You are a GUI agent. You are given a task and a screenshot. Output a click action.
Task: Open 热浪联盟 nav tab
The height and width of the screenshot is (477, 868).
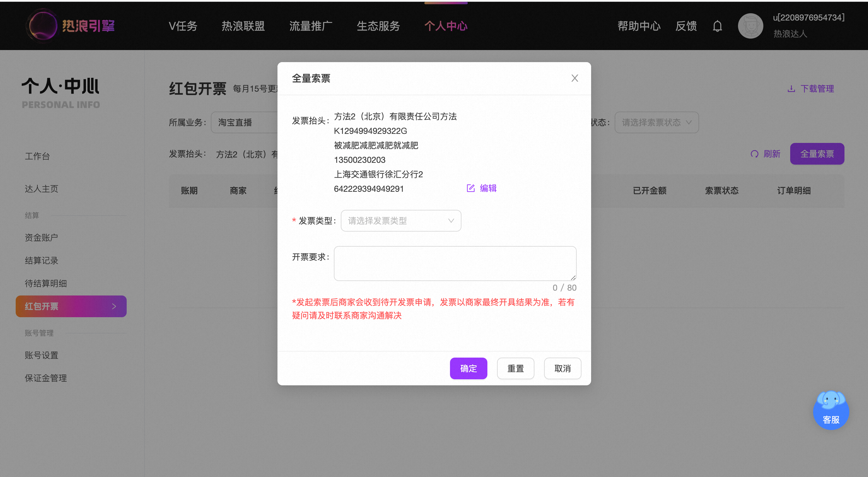pos(243,26)
